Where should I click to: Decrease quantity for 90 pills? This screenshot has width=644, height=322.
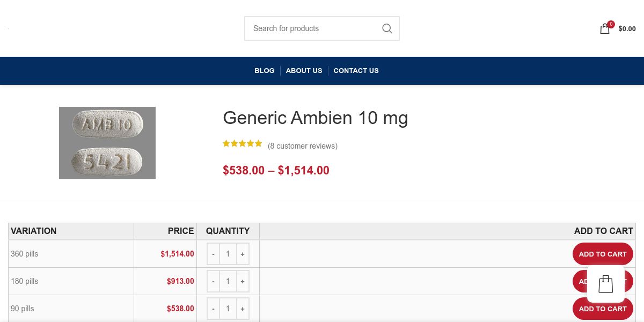pos(213,309)
